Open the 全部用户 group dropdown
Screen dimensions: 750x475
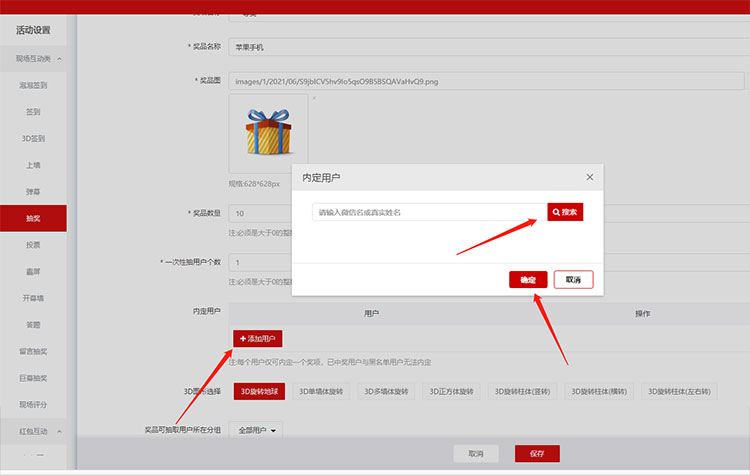click(256, 430)
